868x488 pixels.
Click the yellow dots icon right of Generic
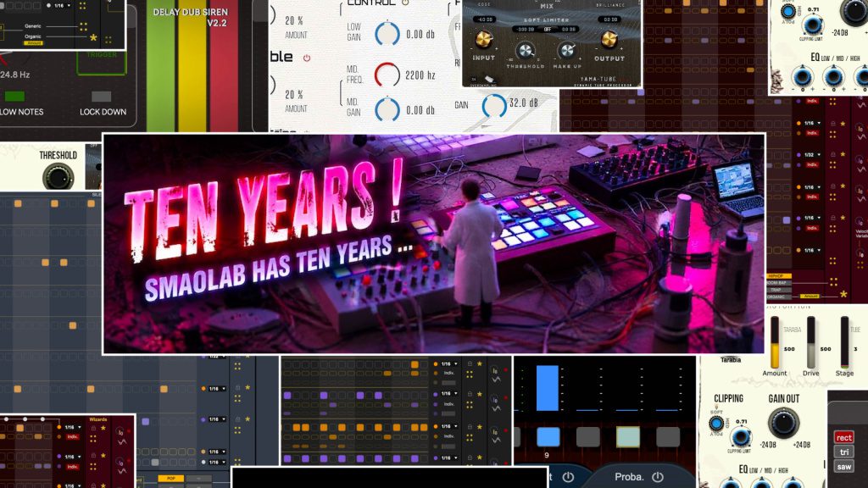84,26
